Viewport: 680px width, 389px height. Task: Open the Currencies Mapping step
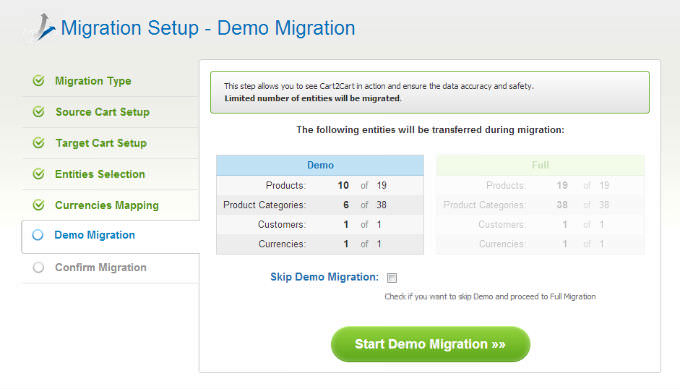pos(107,205)
